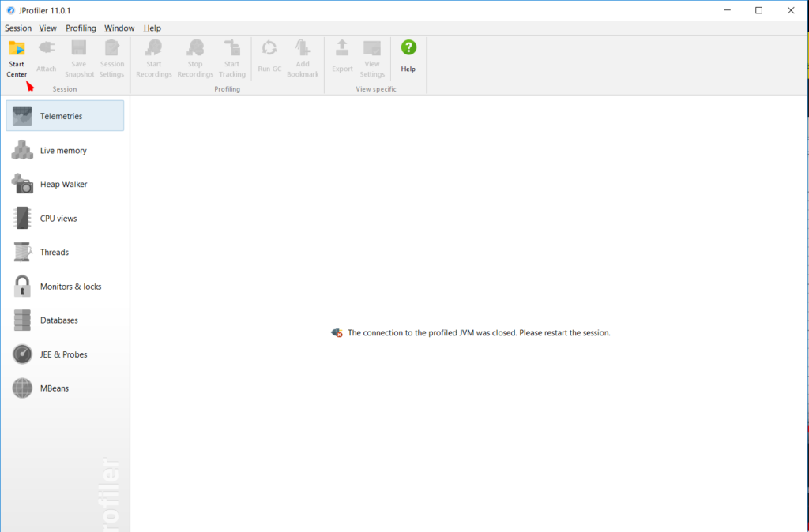Image resolution: width=809 pixels, height=532 pixels.
Task: Open the Profiling menu
Action: pos(81,28)
